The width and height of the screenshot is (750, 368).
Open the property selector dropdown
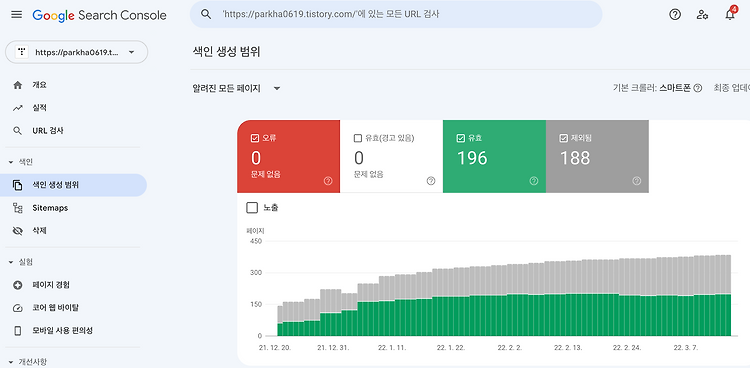[77, 52]
